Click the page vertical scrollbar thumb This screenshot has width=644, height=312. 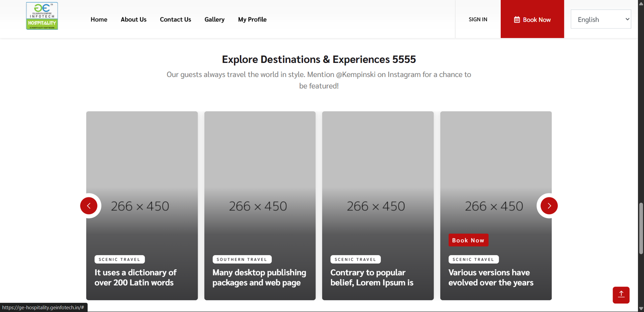pos(641,228)
